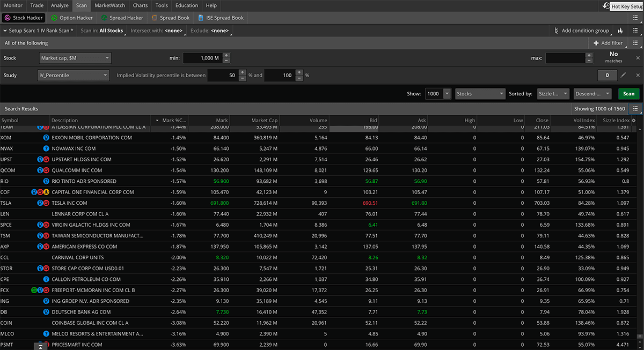Open the 'Exclude' list dropdown
The width and height of the screenshot is (644, 350).
pos(210,31)
